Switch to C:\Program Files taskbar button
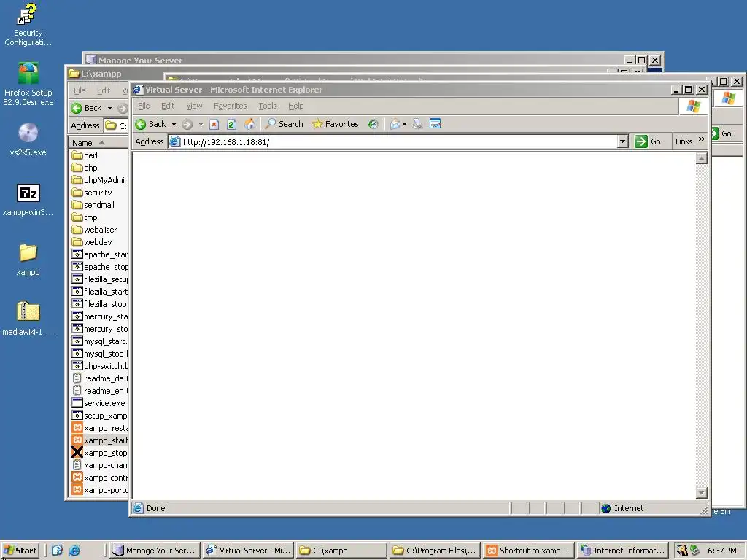Image resolution: width=747 pixels, height=560 pixels. (x=435, y=551)
